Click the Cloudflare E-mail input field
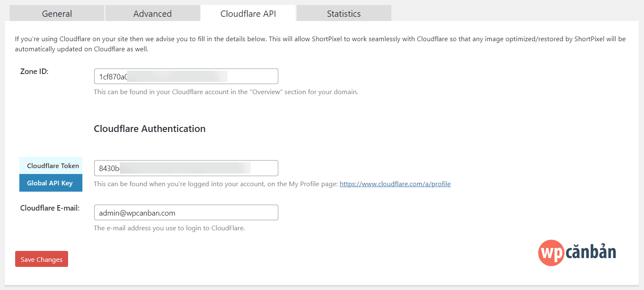The image size is (644, 290). (x=186, y=213)
